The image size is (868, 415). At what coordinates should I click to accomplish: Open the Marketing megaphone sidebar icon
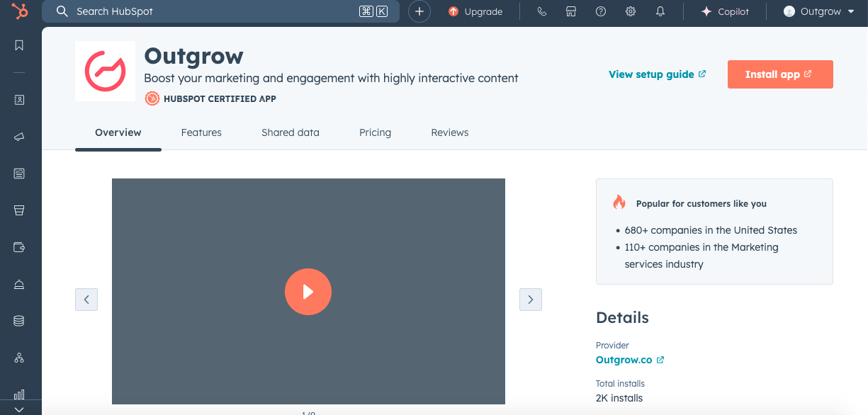point(19,137)
